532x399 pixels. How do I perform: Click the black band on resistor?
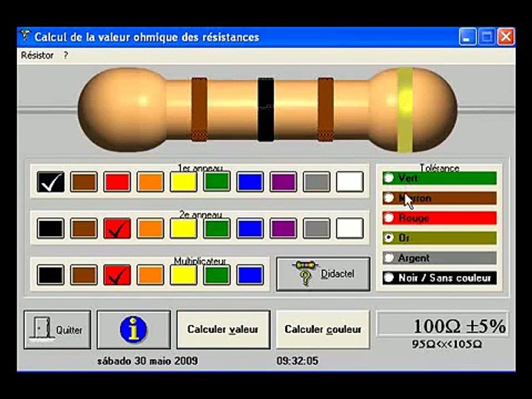pyautogui.click(x=265, y=110)
